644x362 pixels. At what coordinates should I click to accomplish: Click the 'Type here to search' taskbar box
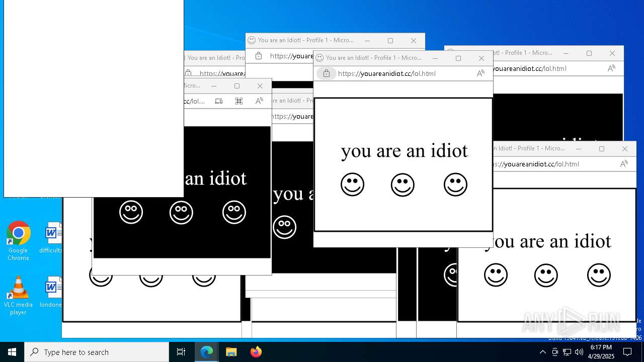(97, 352)
